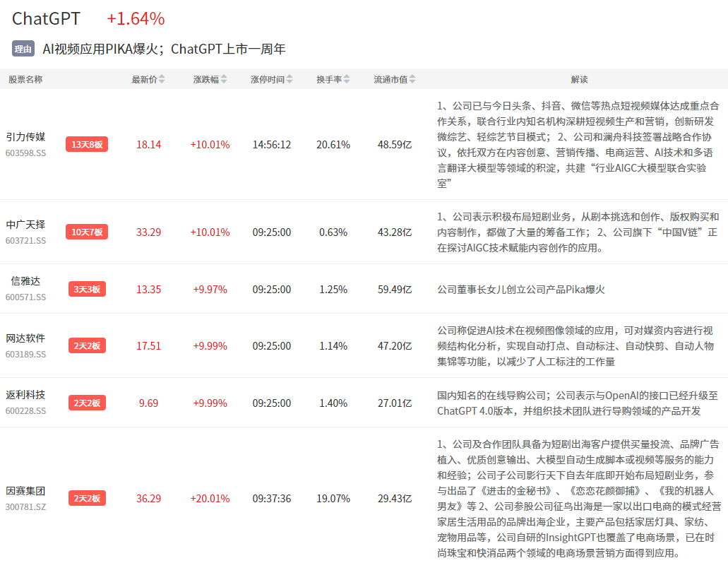This screenshot has width=728, height=563.
Task: Click stock code 603598.SS
Action: tap(25, 153)
